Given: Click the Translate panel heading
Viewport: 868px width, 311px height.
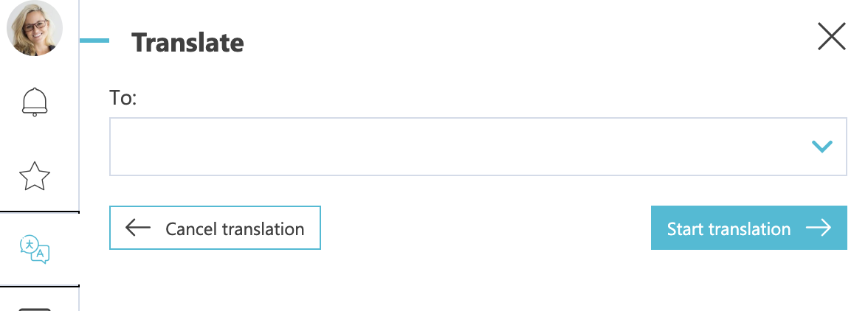Looking at the screenshot, I should coord(187,43).
